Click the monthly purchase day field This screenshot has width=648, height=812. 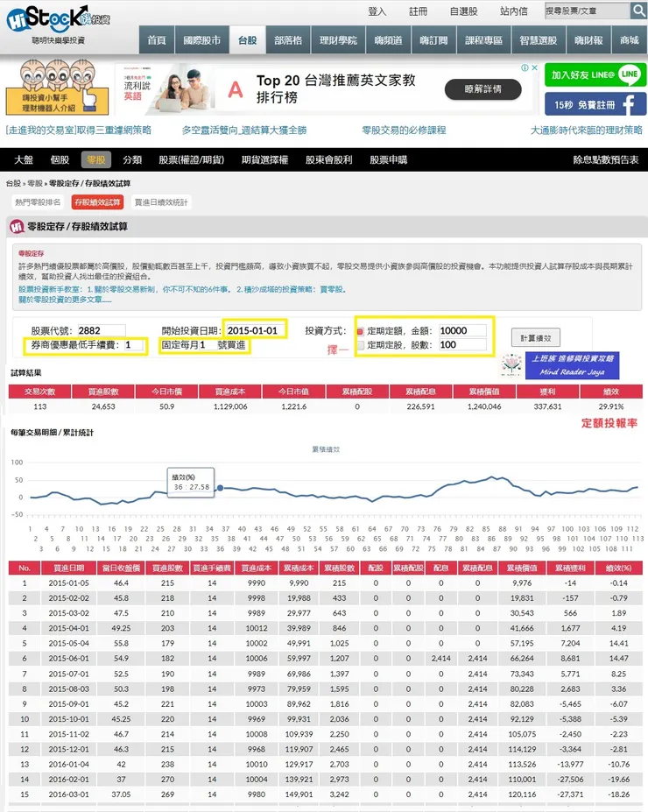tap(207, 345)
